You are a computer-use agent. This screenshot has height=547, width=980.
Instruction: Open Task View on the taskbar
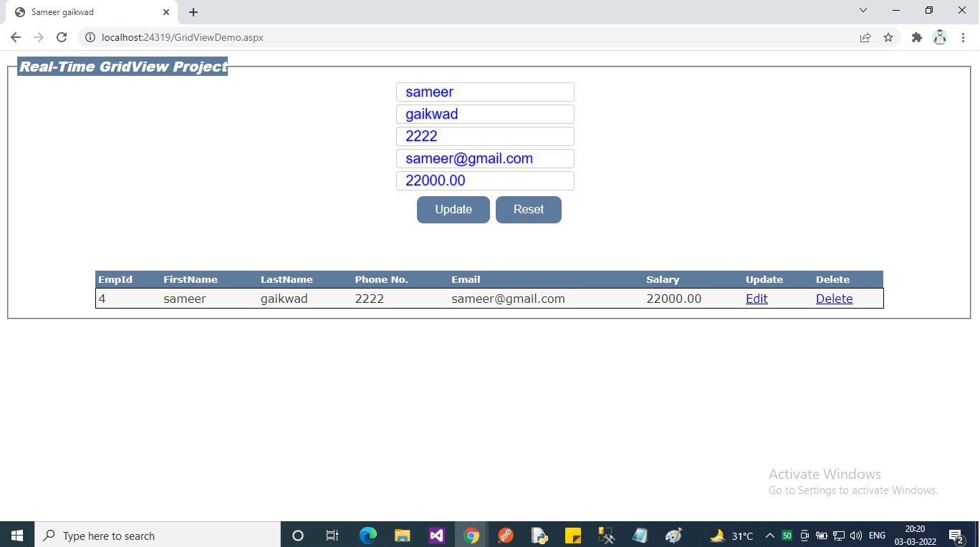332,535
